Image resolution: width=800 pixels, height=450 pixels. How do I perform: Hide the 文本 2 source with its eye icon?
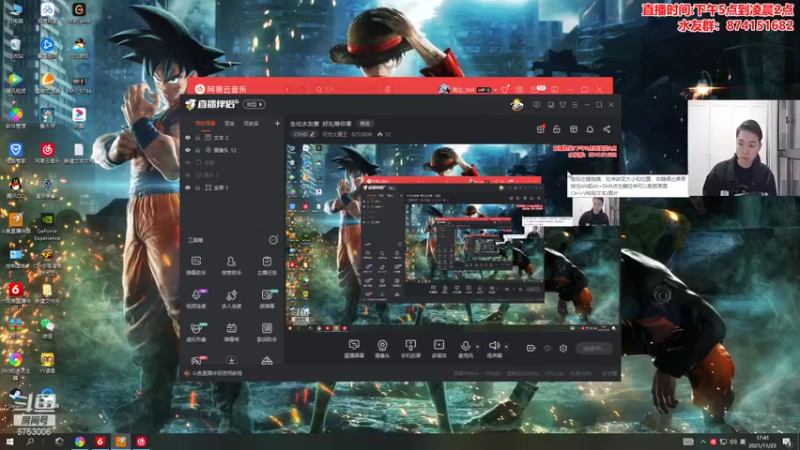188,138
